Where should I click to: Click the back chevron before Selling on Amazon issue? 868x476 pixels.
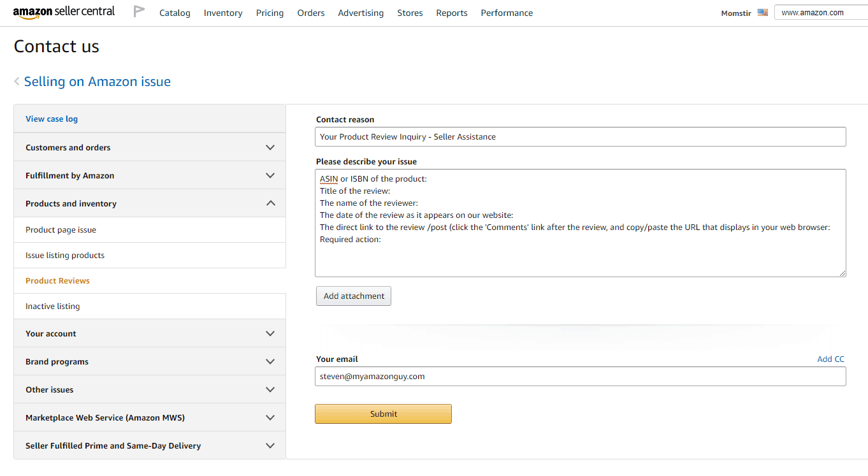(x=17, y=82)
